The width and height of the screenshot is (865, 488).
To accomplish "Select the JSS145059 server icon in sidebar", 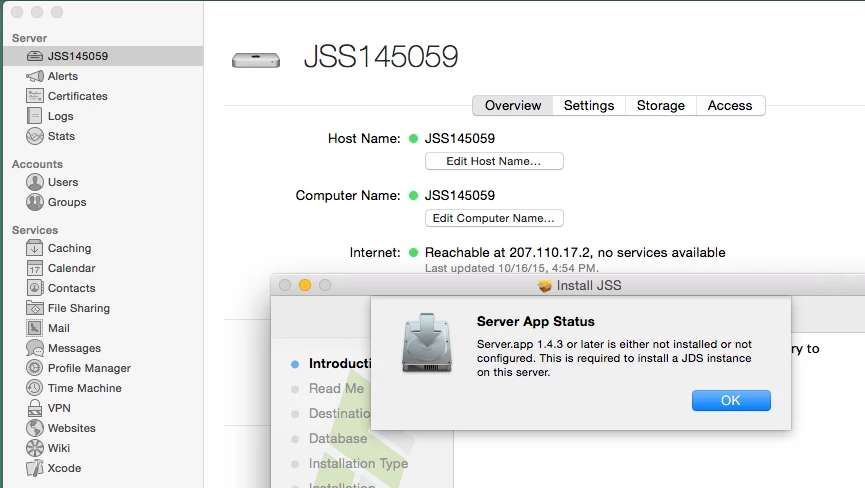I will click(34, 56).
